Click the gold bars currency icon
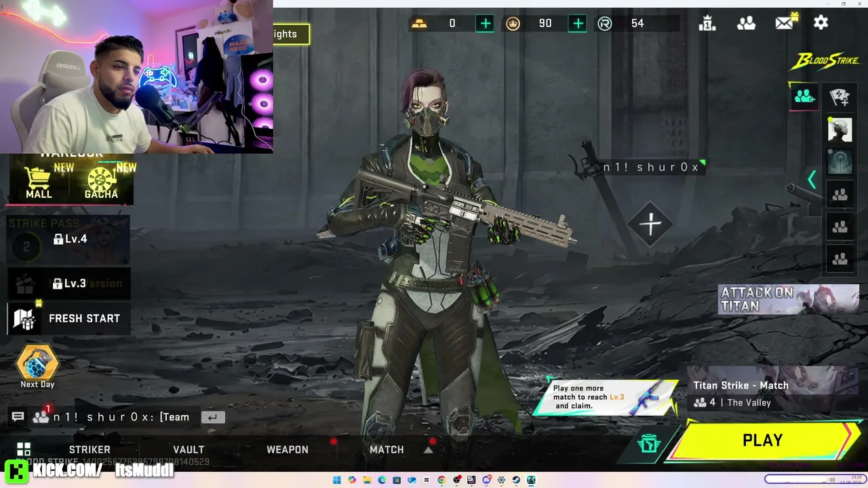 tap(419, 24)
